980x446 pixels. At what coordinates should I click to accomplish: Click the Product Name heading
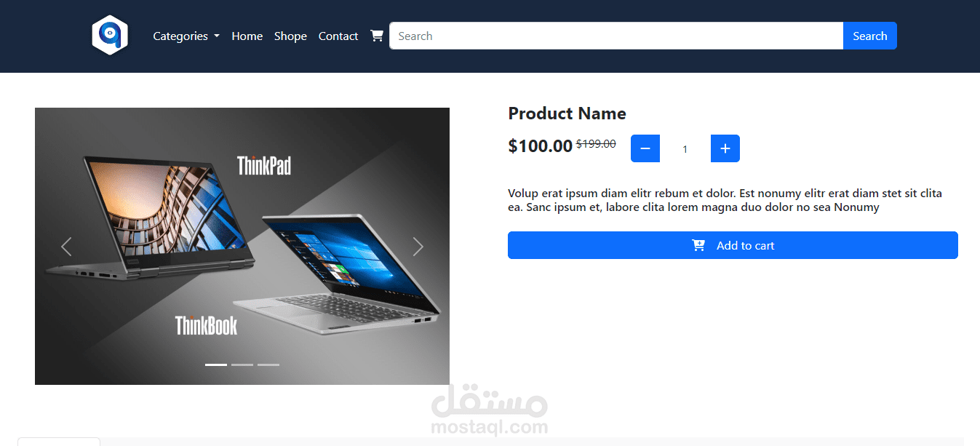pyautogui.click(x=567, y=114)
